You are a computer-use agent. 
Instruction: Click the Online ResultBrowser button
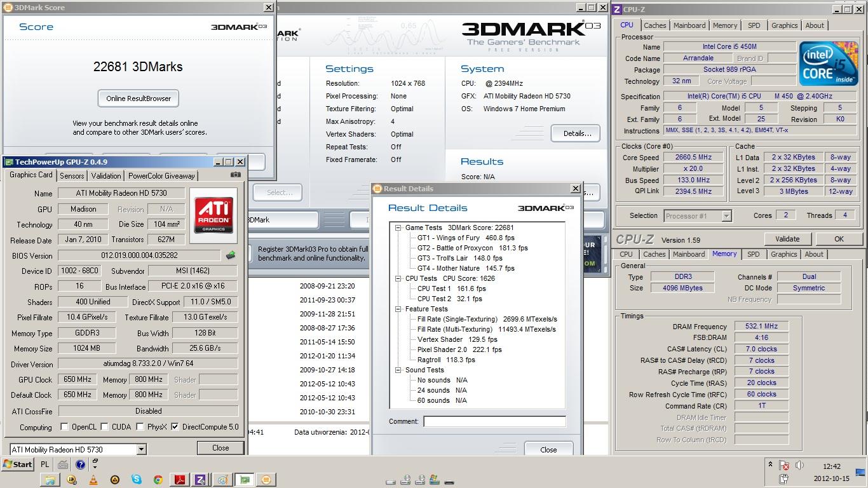139,98
